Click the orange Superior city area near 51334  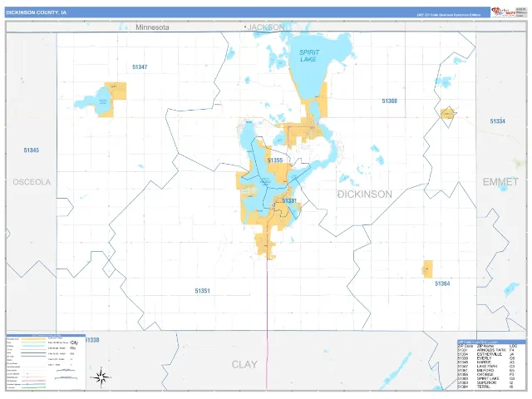[447, 114]
